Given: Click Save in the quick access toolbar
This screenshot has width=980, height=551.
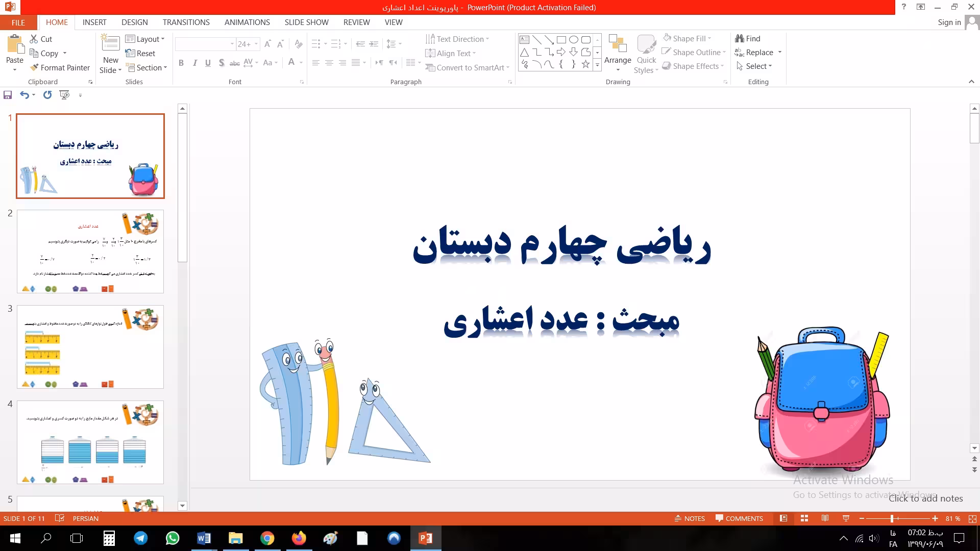Looking at the screenshot, I should pos(8,95).
